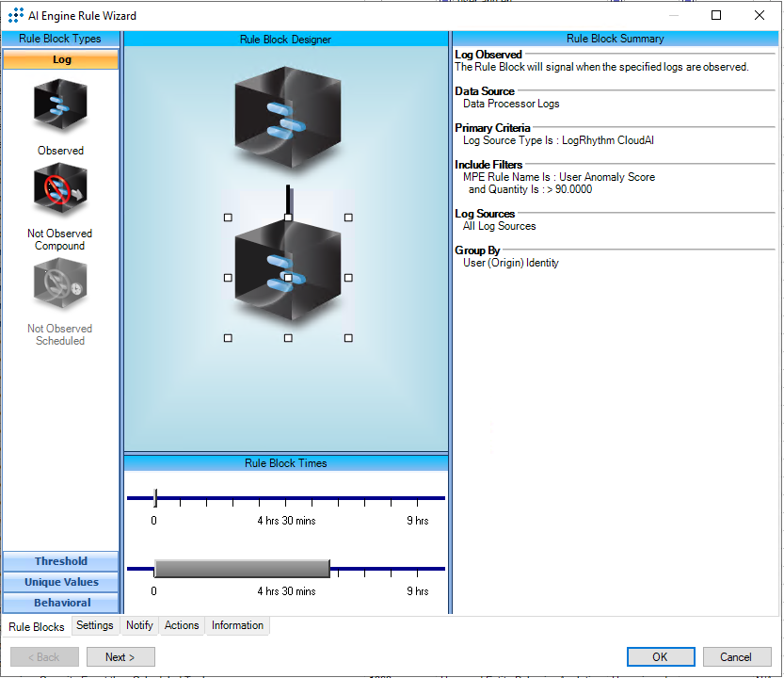
Task: Expand the Log rule block types section
Action: click(x=61, y=60)
